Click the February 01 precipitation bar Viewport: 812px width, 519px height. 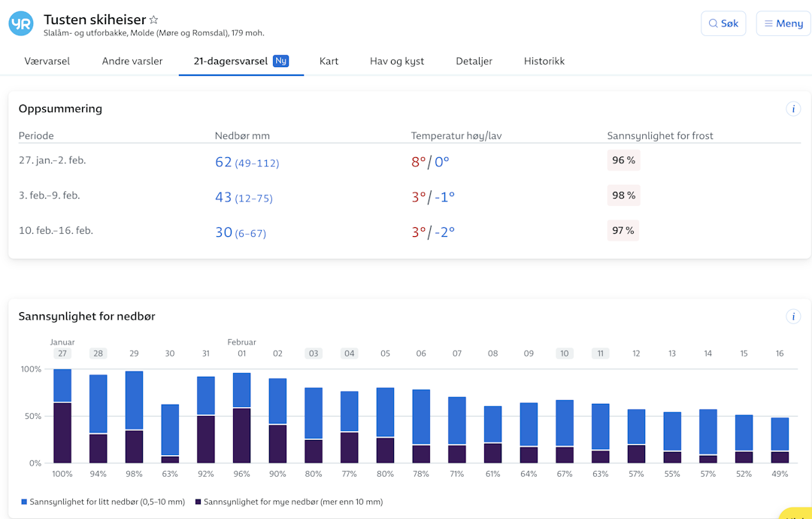[241, 417]
